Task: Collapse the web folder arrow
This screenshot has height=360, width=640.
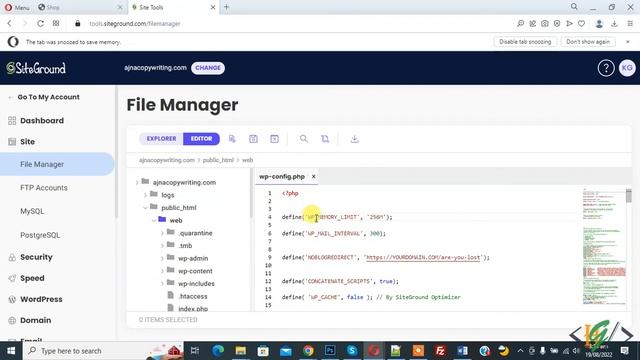Action: pos(153,220)
